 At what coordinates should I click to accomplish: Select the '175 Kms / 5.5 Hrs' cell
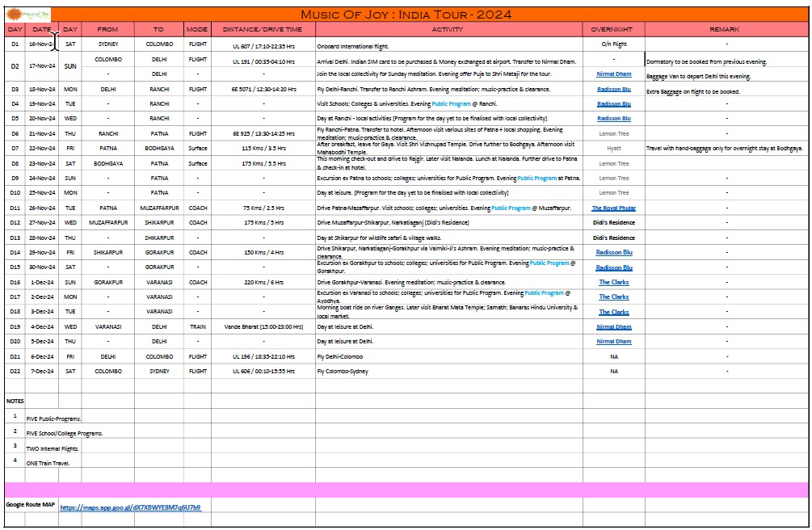click(263, 163)
